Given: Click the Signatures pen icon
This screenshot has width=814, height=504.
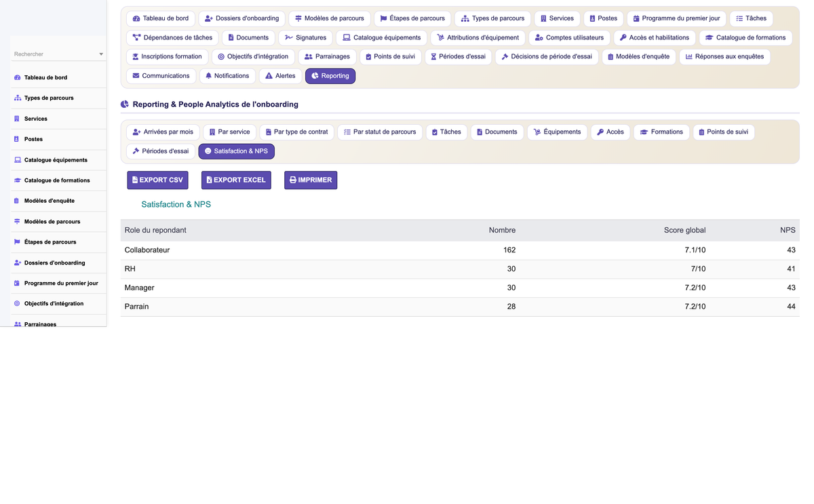Looking at the screenshot, I should click(289, 38).
